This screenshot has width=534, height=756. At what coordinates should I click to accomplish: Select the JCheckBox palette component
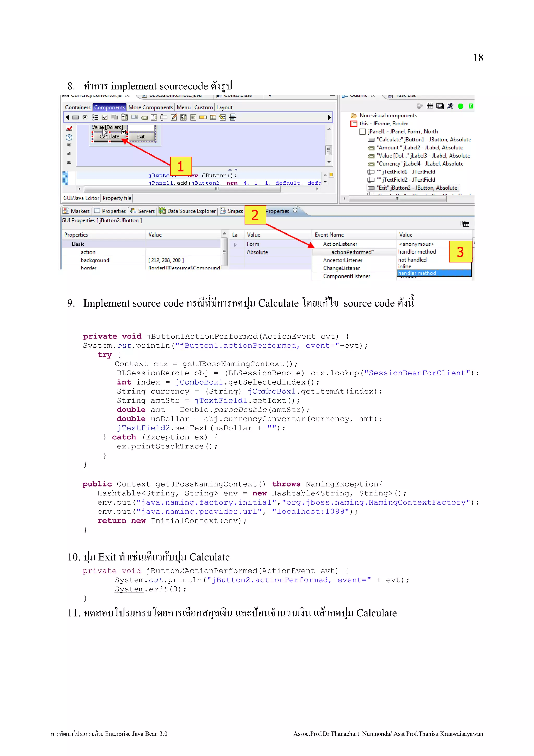[x=105, y=117]
